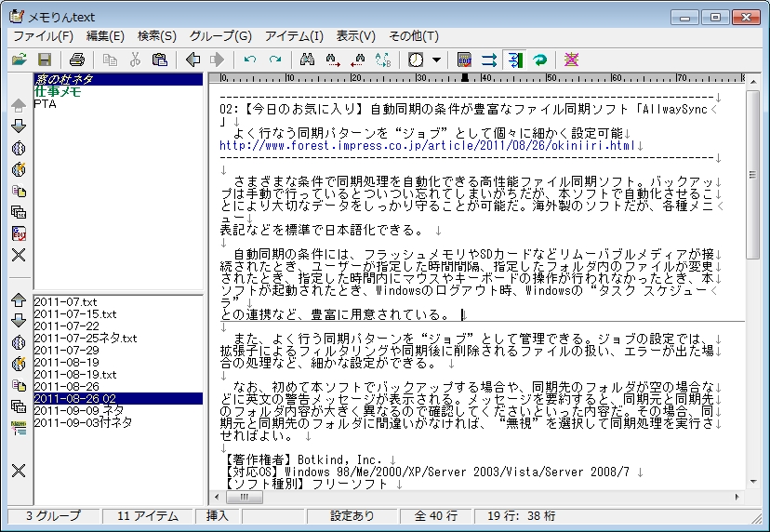
Task: Click the blue double right-arrows toolbar icon
Action: 489,60
